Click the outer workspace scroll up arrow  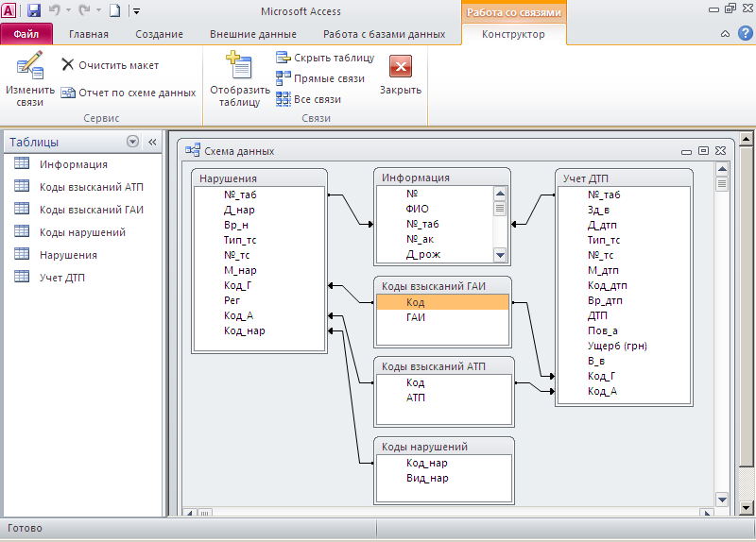click(746, 139)
